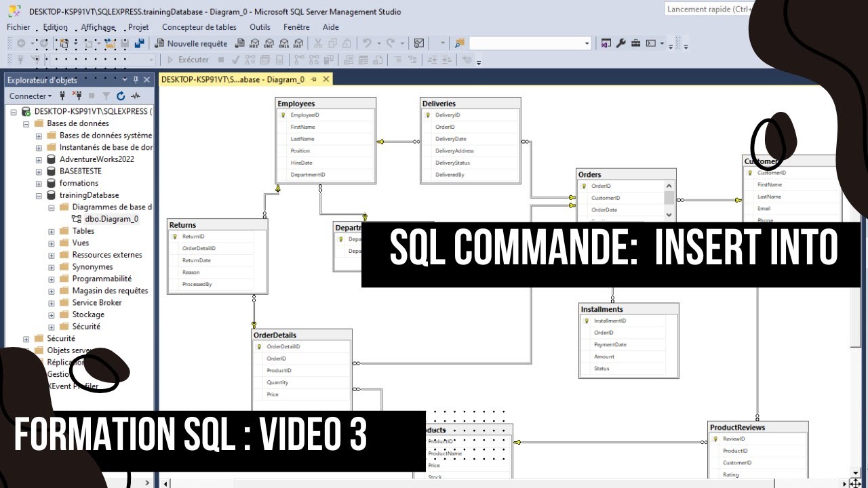Select the Diagram_0 document tab
Screen dimensions: 868x488
pos(233,79)
